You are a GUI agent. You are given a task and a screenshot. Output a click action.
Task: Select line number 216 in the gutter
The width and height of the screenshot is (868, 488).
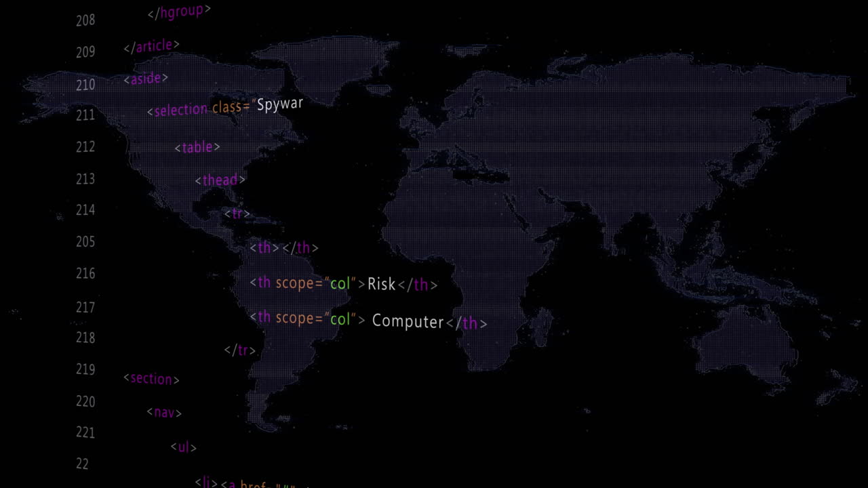click(85, 274)
